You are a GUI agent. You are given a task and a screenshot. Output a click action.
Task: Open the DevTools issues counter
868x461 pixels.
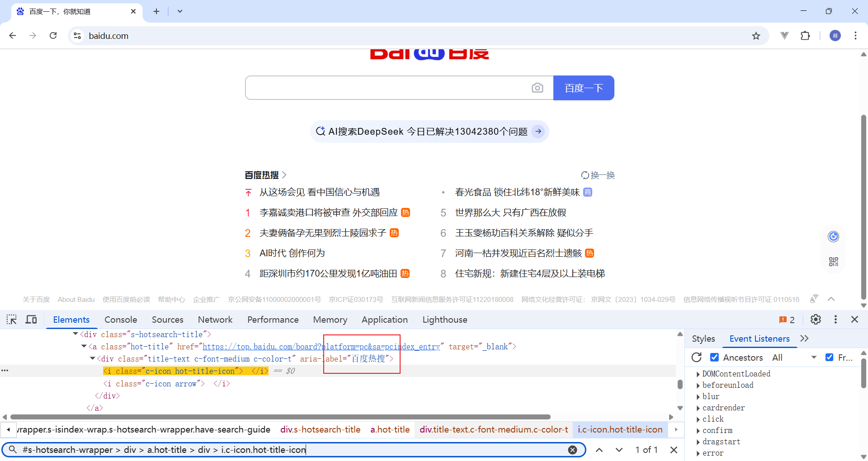point(787,320)
